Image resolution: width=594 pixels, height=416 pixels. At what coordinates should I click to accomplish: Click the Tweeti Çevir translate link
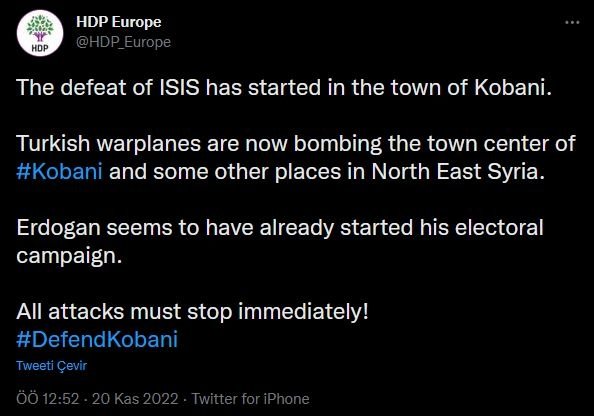click(x=52, y=366)
